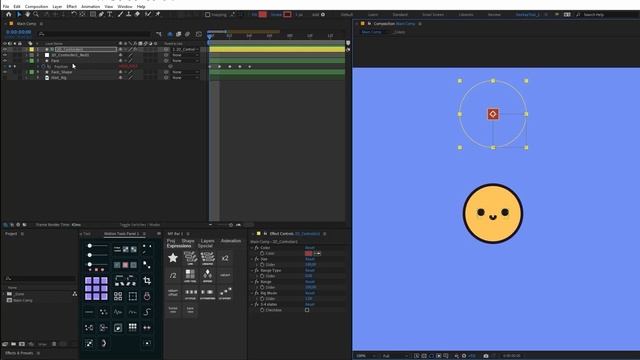Toggle the Position property stopwatch

tap(43, 67)
